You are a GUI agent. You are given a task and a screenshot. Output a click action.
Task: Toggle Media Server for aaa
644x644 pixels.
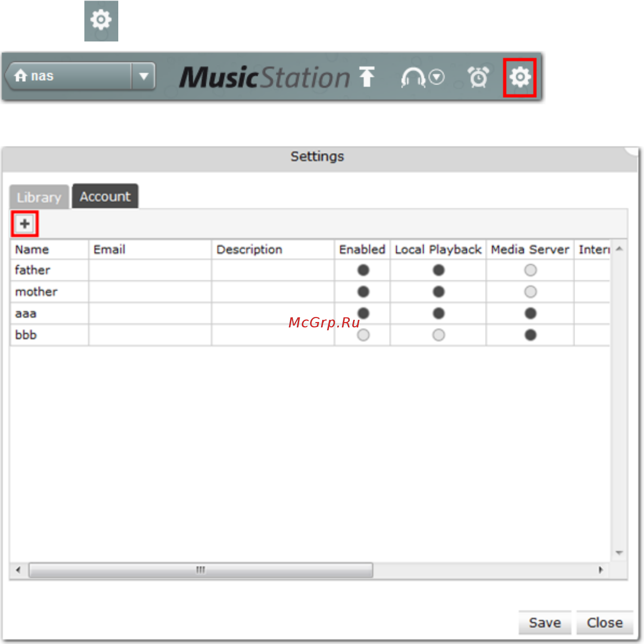(x=530, y=313)
